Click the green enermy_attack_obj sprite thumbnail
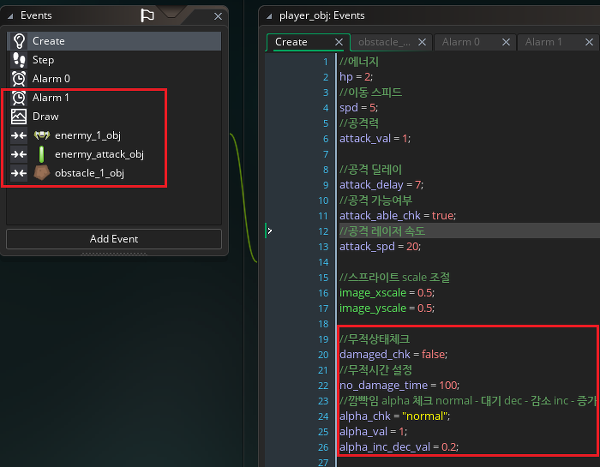600x467 pixels. [x=42, y=154]
